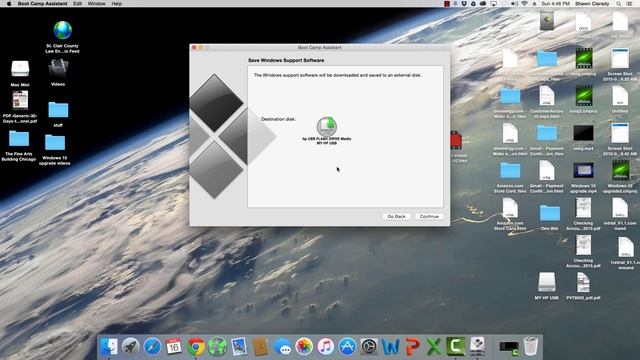The height and width of the screenshot is (360, 640).
Task: Select the Windows 10 upgrade2.cmproj file
Action: tap(620, 176)
